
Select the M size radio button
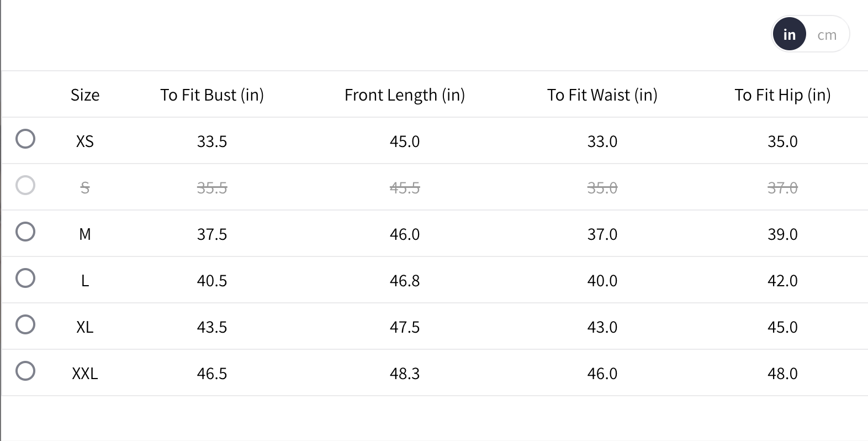coord(25,232)
